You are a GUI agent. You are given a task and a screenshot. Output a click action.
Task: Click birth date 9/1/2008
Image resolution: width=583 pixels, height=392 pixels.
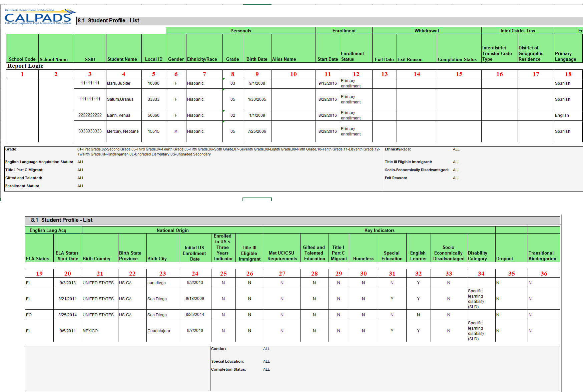(257, 83)
